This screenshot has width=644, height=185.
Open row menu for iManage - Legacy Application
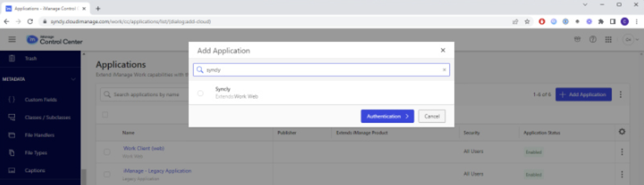(622, 174)
